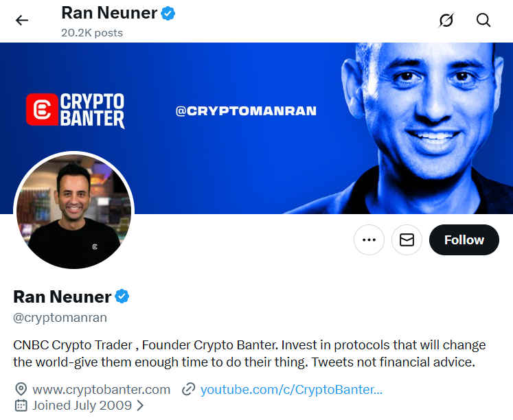Click the circular slashed icon beside search

pyautogui.click(x=446, y=20)
